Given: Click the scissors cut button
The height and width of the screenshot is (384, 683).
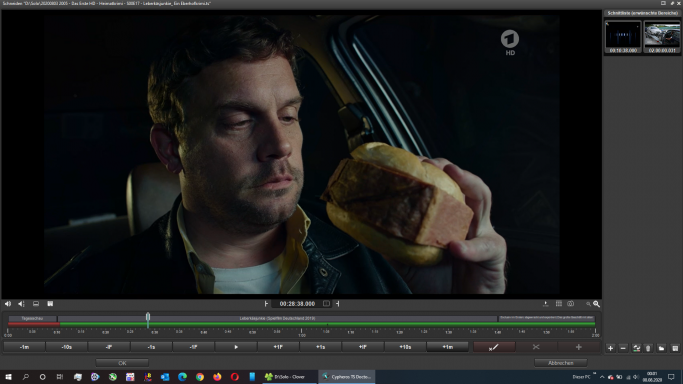Looking at the screenshot, I should click(x=536, y=347).
